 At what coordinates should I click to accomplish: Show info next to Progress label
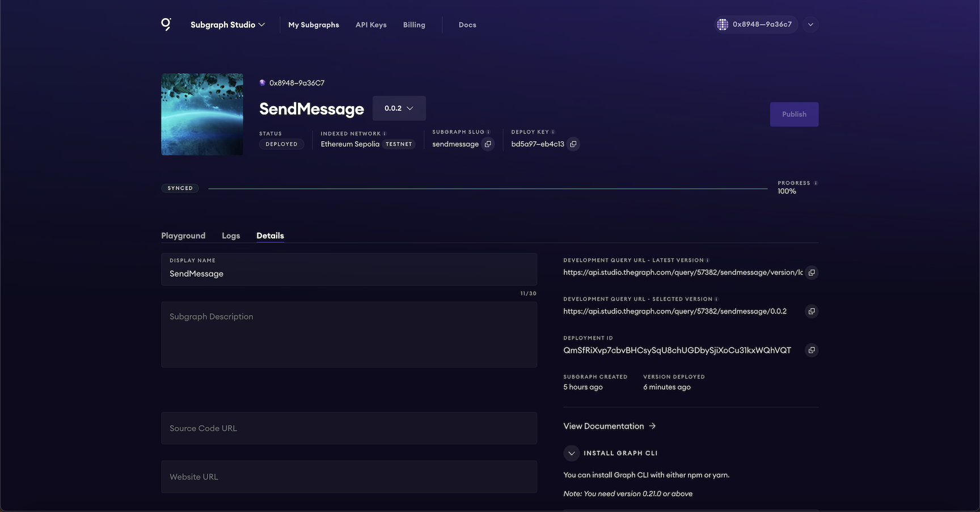[816, 183]
